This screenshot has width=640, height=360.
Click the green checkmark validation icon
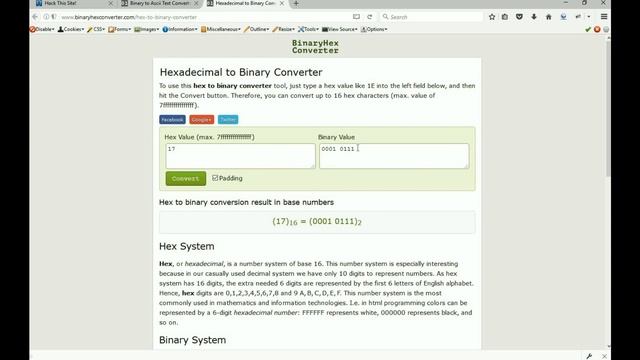(x=588, y=29)
